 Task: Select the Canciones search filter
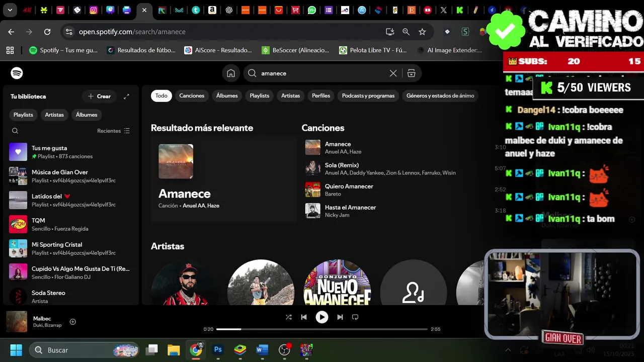[192, 96]
